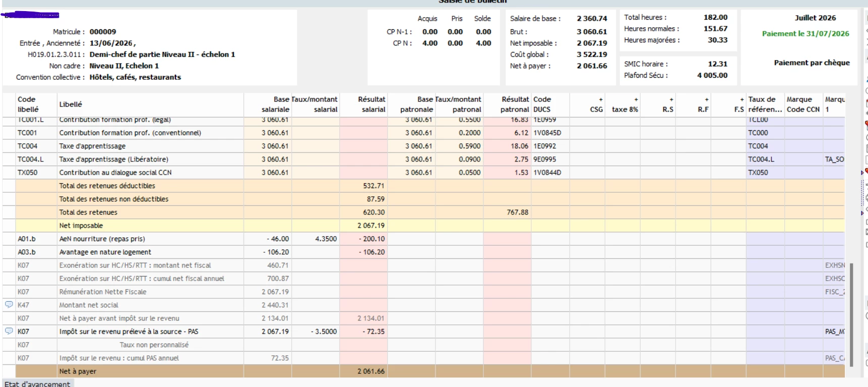Edit the -3.5000 PAS tax rate cell
Image resolution: width=868 pixels, height=387 pixels.
tap(316, 331)
